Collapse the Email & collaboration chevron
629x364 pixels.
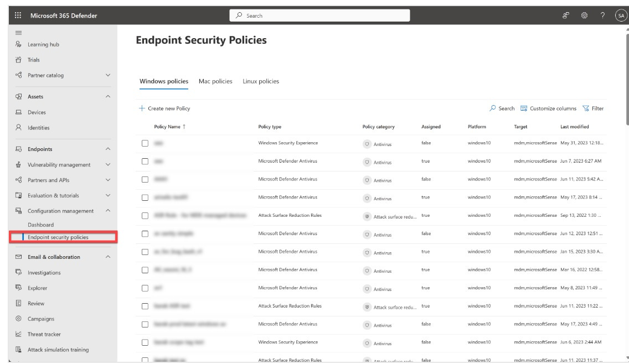[108, 257]
